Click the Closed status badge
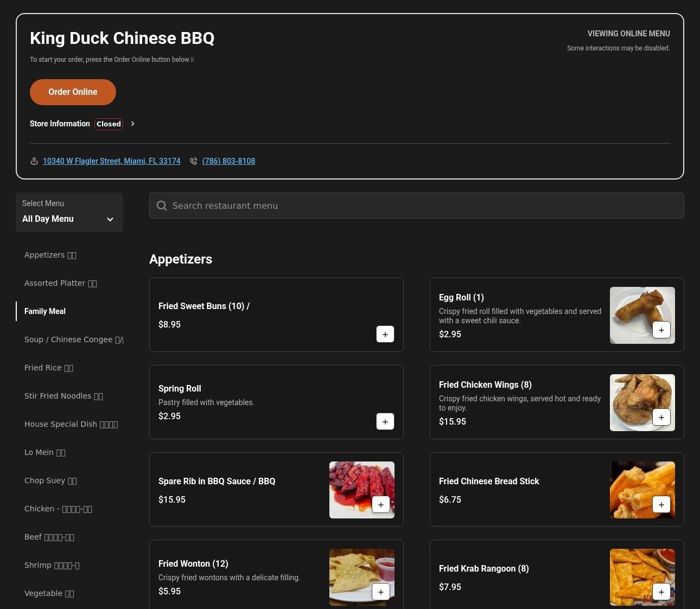The height and width of the screenshot is (609, 700). (109, 124)
